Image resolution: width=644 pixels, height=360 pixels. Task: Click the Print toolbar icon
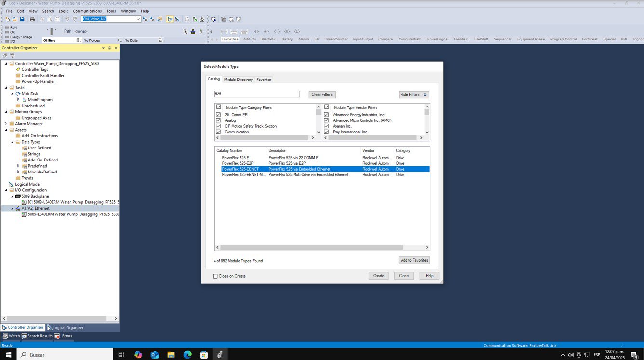pos(32,19)
